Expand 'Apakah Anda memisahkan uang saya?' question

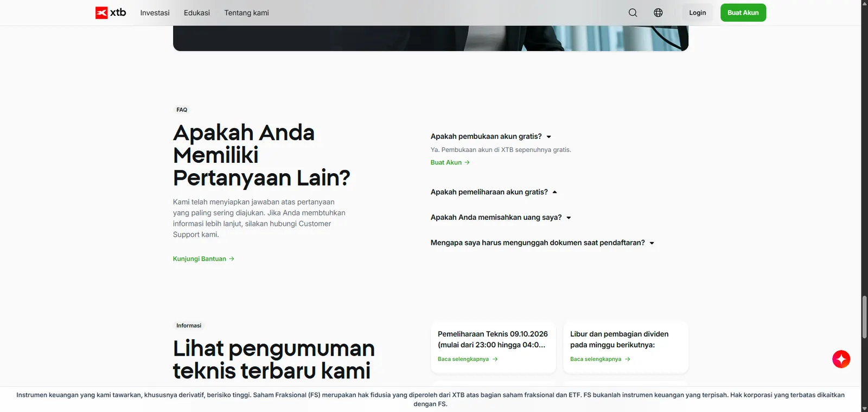[x=501, y=217]
